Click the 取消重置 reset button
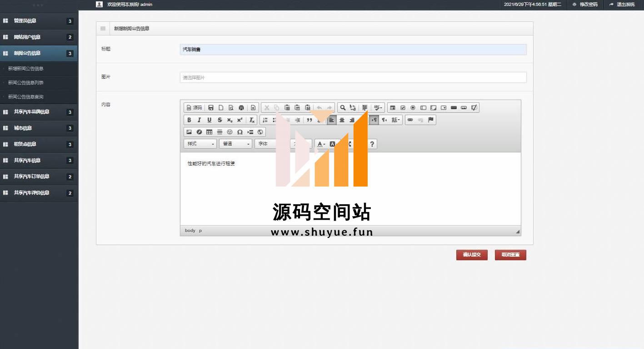This screenshot has width=644, height=349. click(510, 255)
